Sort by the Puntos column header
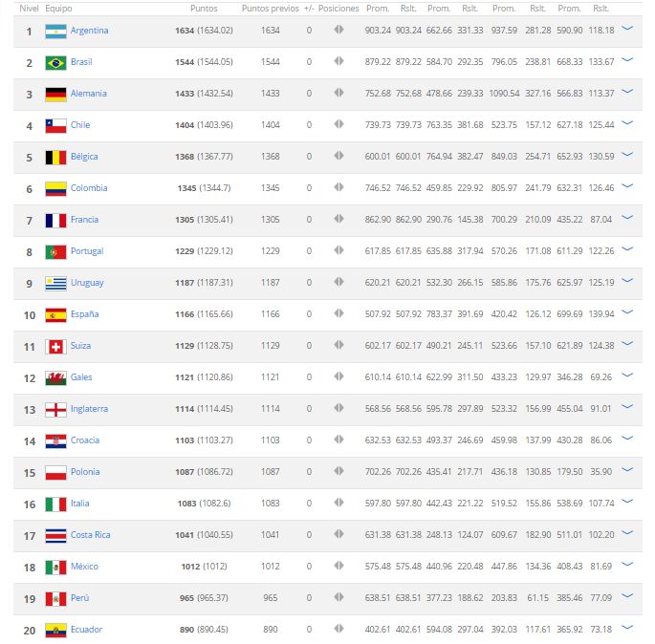655x644 pixels. (x=204, y=9)
